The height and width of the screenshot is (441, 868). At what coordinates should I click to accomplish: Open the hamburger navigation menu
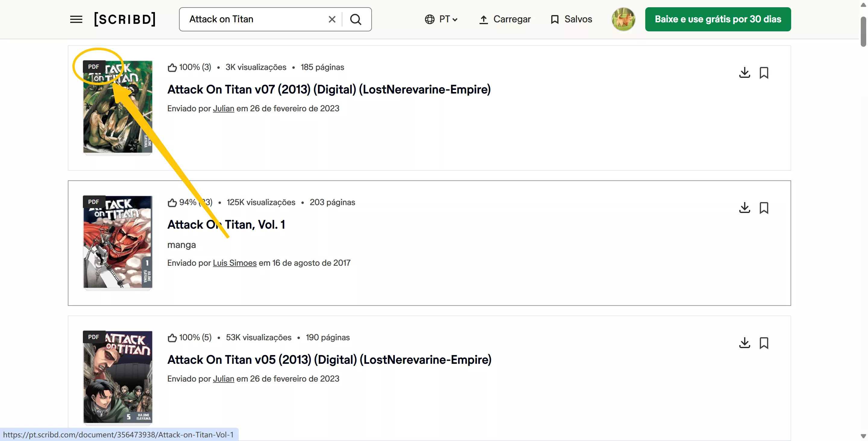76,19
